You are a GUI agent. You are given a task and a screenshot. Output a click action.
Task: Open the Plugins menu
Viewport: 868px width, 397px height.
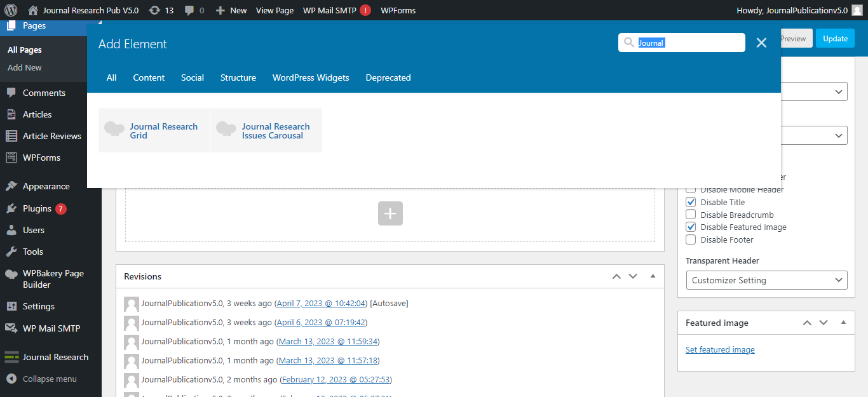pos(37,208)
